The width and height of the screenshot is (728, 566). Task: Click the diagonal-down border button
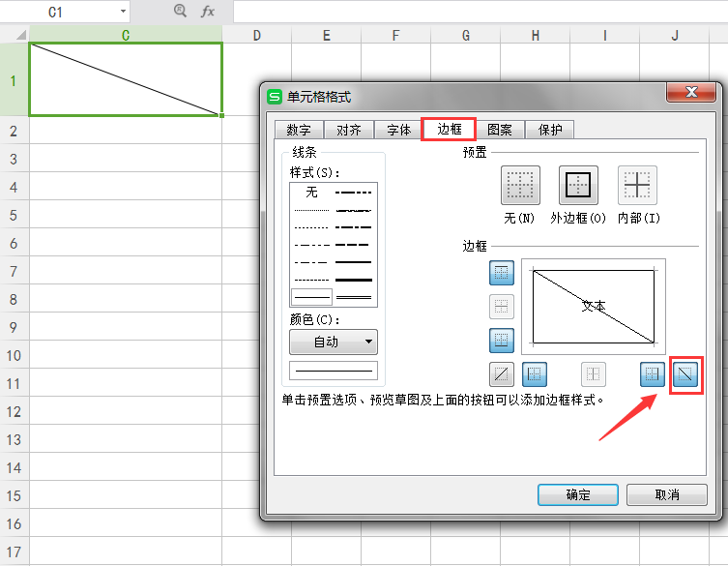(x=685, y=373)
